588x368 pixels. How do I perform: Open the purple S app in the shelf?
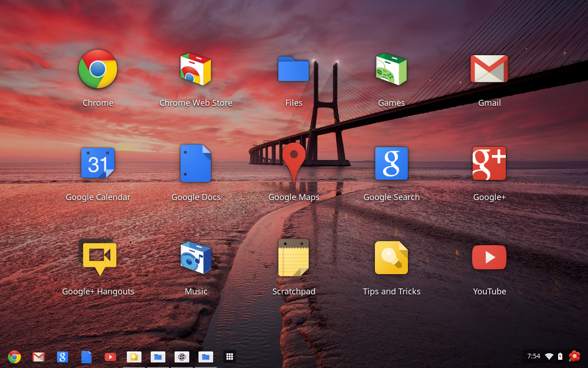tap(182, 356)
